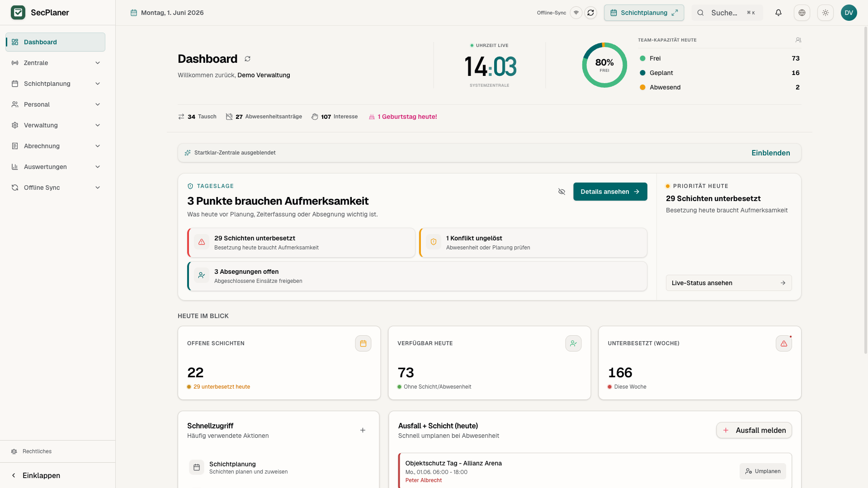The height and width of the screenshot is (488, 868).
Task: Click the sync refresh icon in header
Action: [x=590, y=13]
